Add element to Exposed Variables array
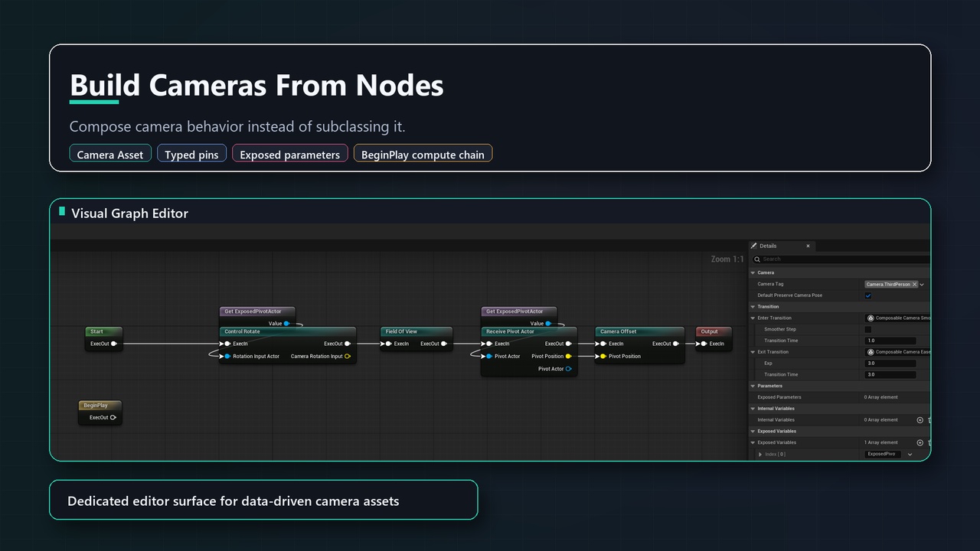This screenshot has height=551, width=980. click(920, 442)
